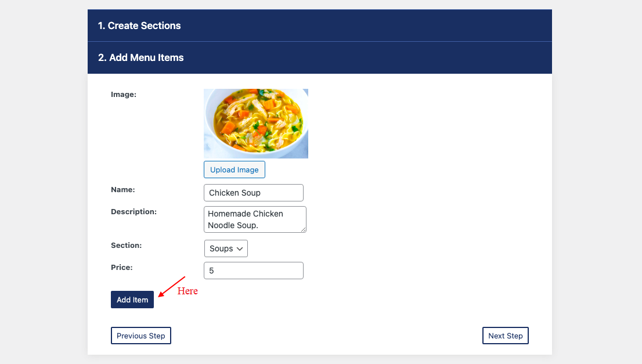Place cursor in the Name field

tap(253, 192)
